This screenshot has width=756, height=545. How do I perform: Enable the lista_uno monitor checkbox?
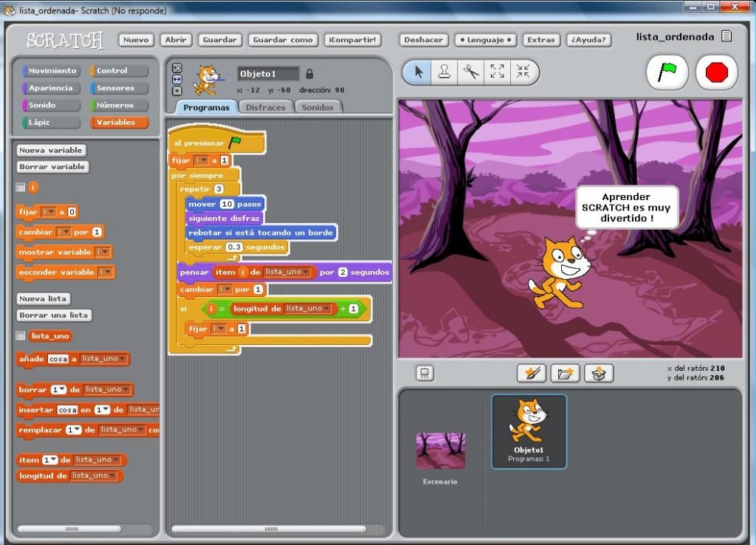tap(20, 336)
